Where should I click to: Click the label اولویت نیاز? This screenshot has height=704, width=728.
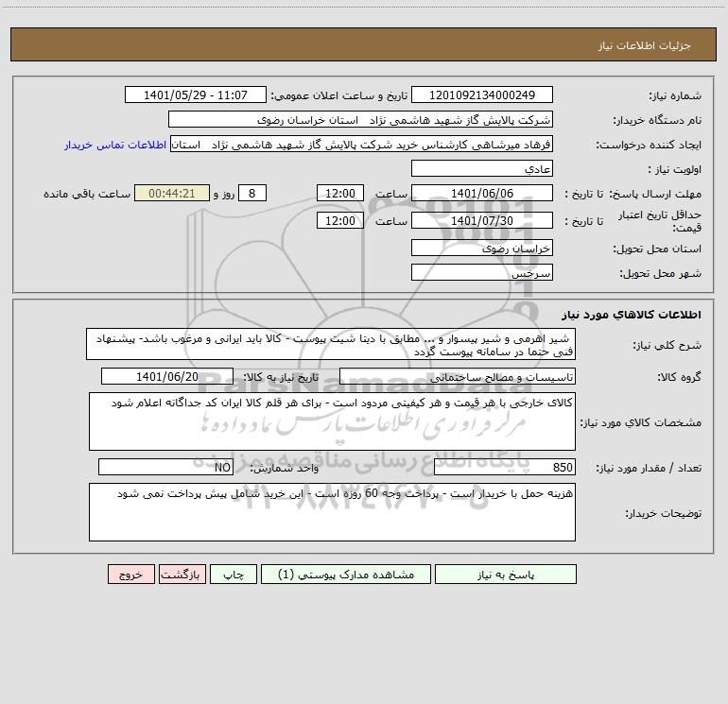pyautogui.click(x=675, y=169)
